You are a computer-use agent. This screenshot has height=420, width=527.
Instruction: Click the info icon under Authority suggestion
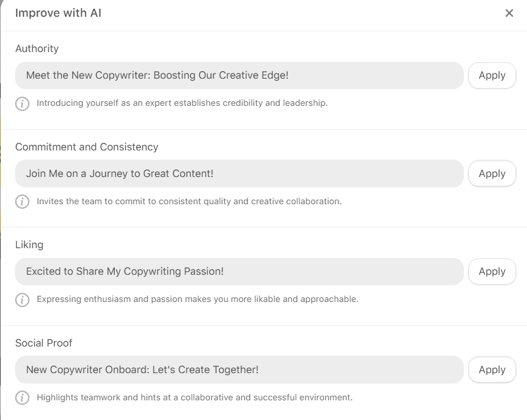pos(22,103)
